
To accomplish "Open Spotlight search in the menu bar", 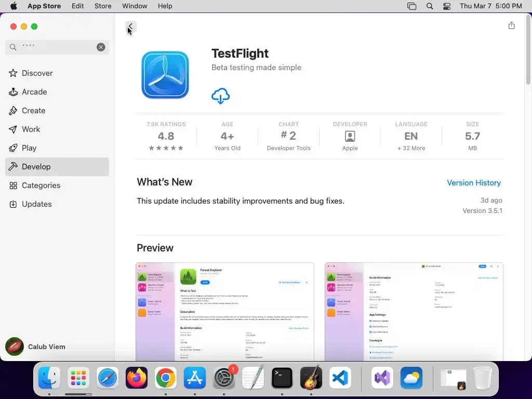I will pos(430,6).
